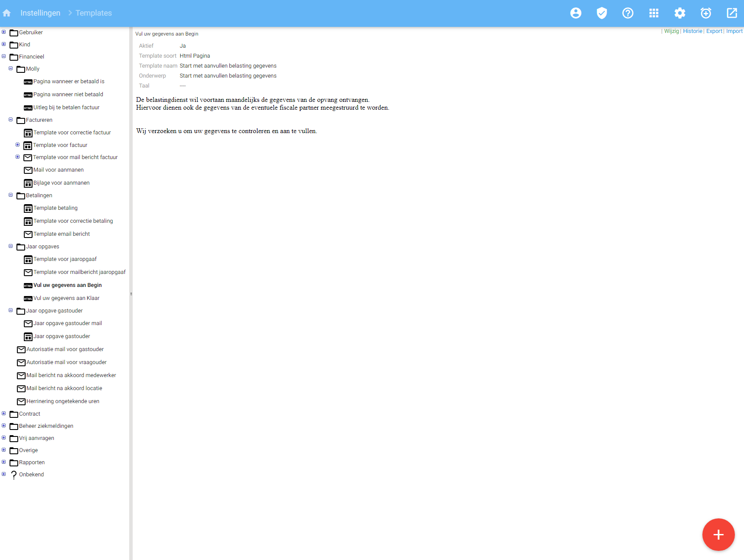Image resolution: width=744 pixels, height=560 pixels.
Task: Click question mark icon of Onbekend
Action: click(14, 475)
